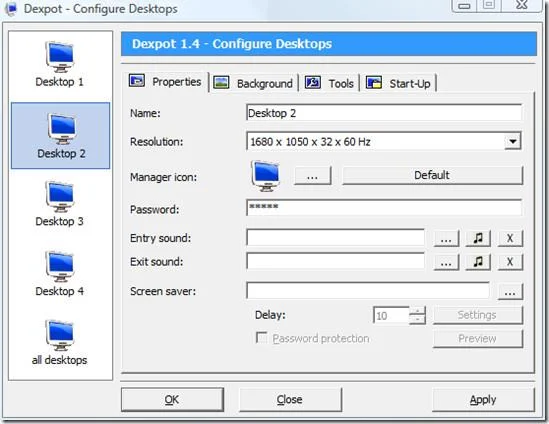Click into the Delay number field
The image size is (549, 424).
(391, 315)
